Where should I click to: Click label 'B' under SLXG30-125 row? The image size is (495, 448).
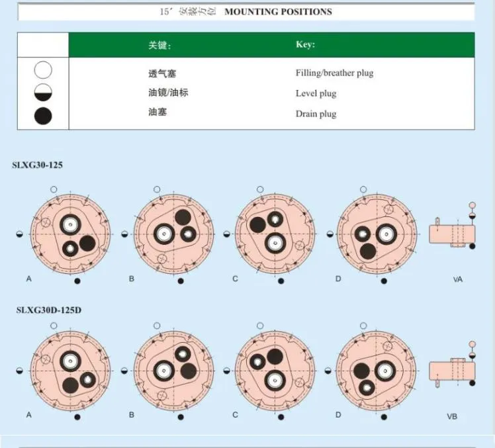(x=132, y=279)
